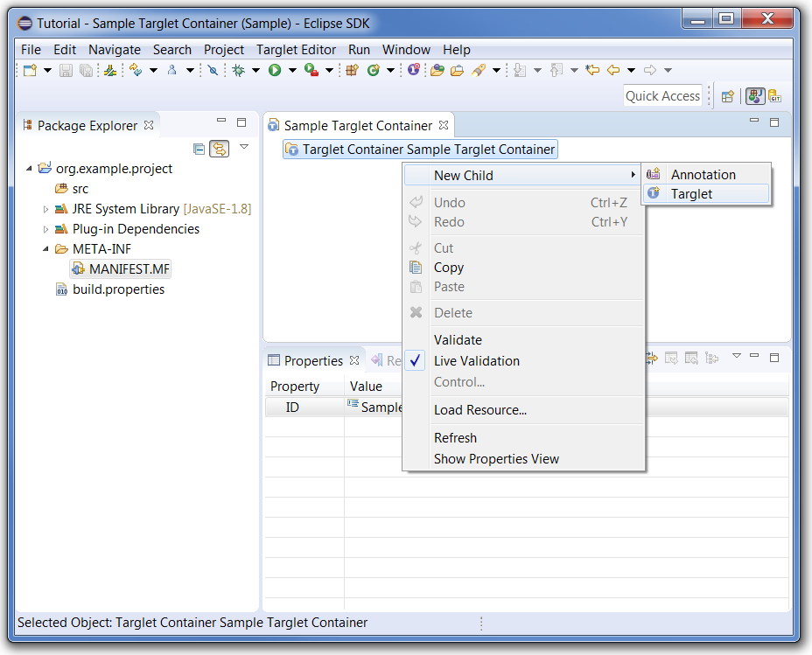This screenshot has width=812, height=655.
Task: Choose Targlet from the New Child submenu
Action: tap(706, 194)
